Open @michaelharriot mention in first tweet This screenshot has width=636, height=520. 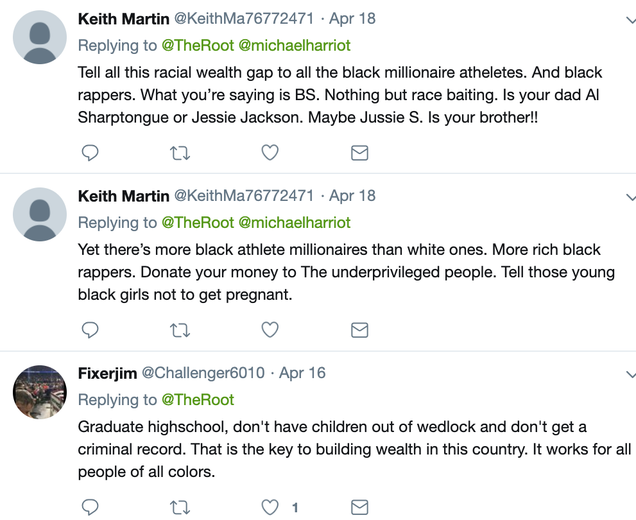point(294,45)
